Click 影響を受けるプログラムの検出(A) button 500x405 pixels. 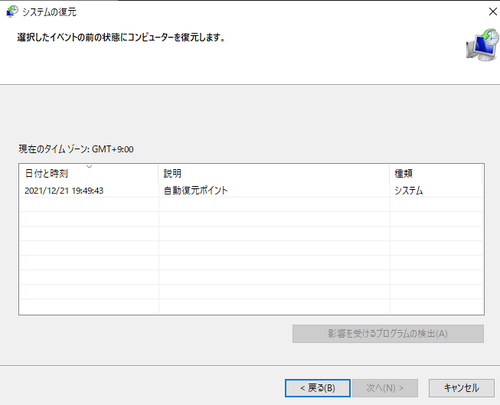click(388, 334)
